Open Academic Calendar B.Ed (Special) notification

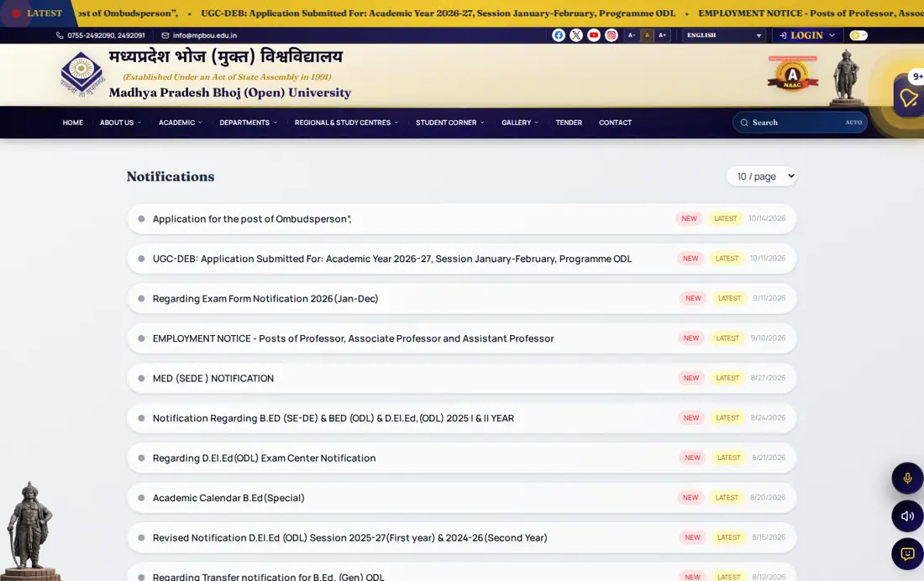461,498
